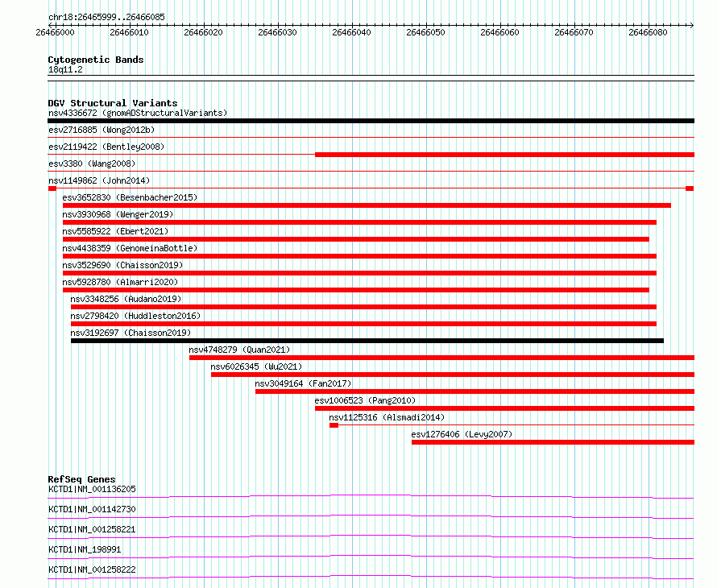Open variant nsv1149862 (John2014)
Image resolution: width=717 pixels, height=588 pixels.
point(99,180)
